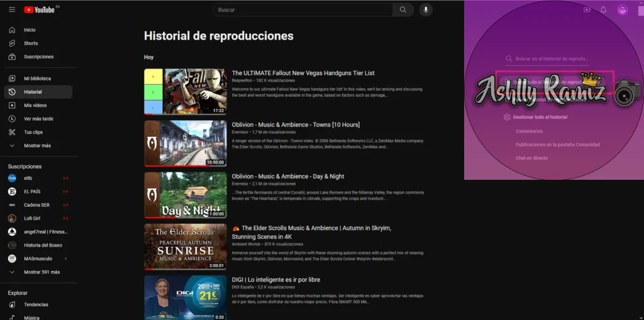Select Mi biblioteca menu item
The image size is (644, 320).
[37, 79]
